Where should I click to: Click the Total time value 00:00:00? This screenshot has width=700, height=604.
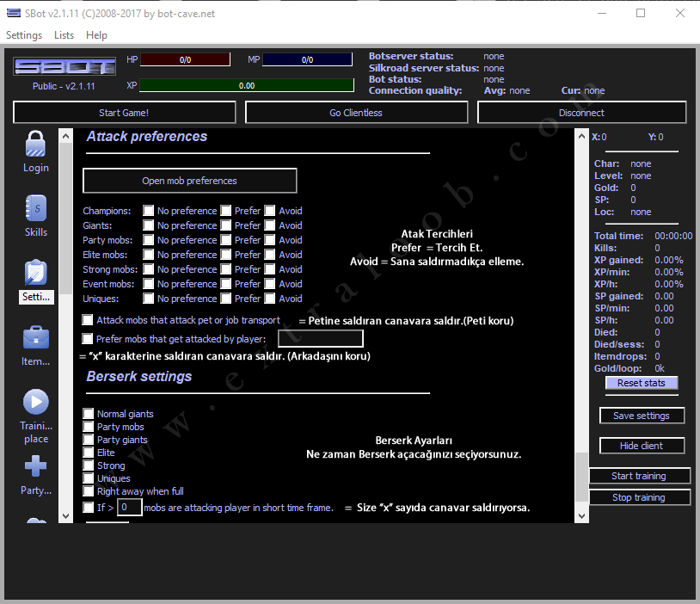673,236
